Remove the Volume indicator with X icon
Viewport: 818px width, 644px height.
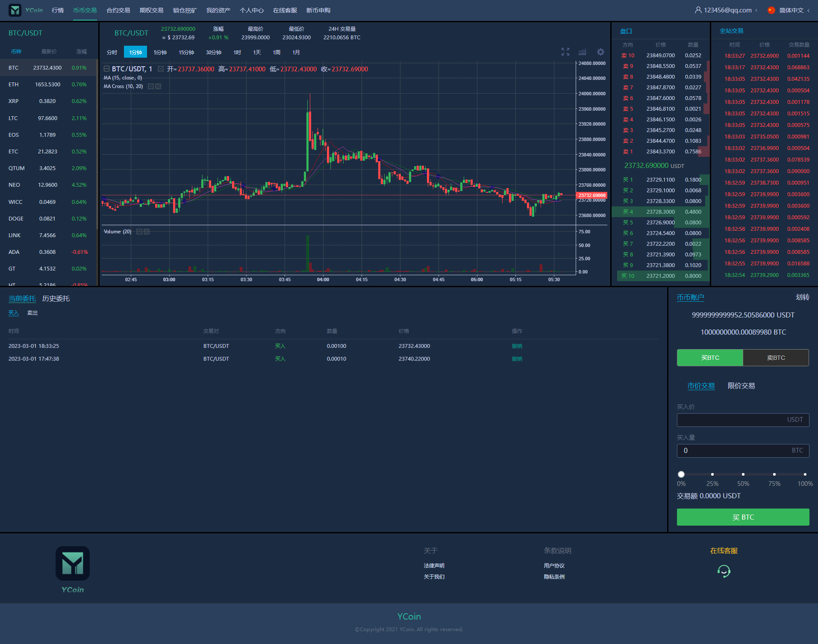(147, 232)
